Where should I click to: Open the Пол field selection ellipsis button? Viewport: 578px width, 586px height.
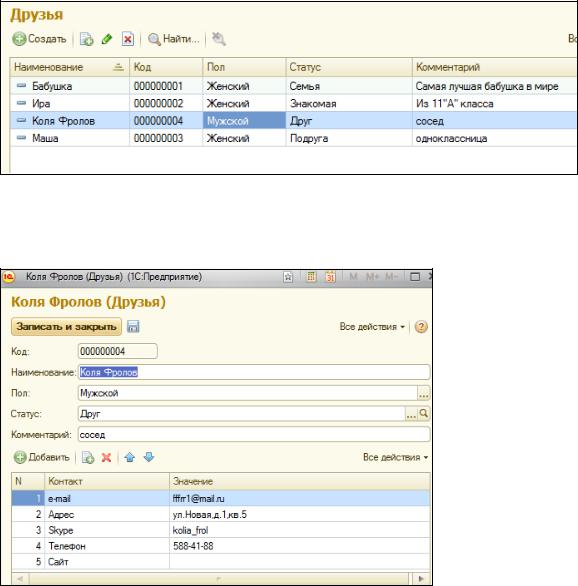click(424, 393)
